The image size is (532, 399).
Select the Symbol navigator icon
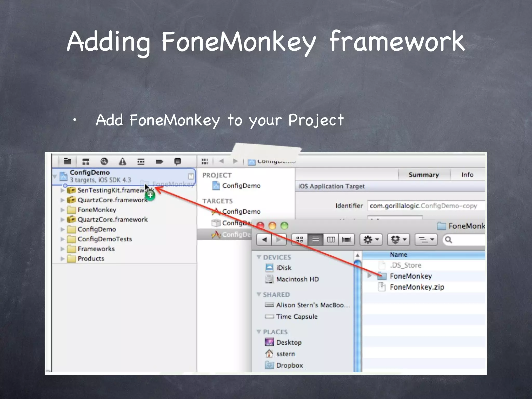[86, 162]
